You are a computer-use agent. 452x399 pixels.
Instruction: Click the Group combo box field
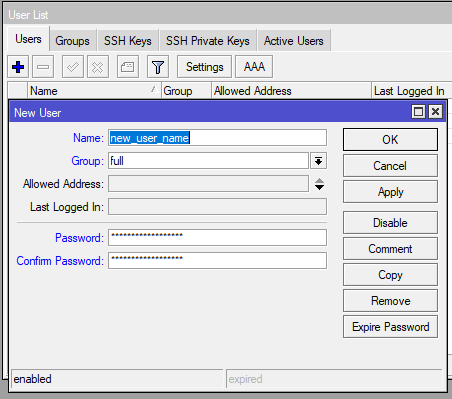(208, 161)
